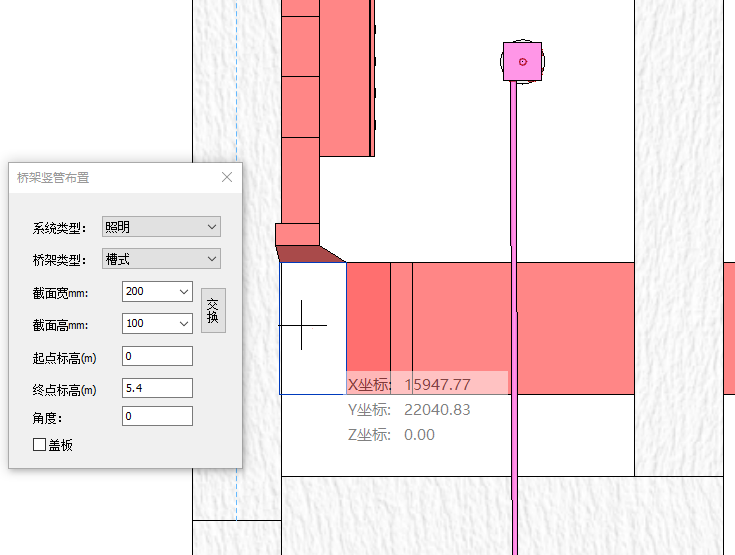Expand the 截面高mm combo box arrow
The height and width of the screenshot is (555, 735).
184,323
